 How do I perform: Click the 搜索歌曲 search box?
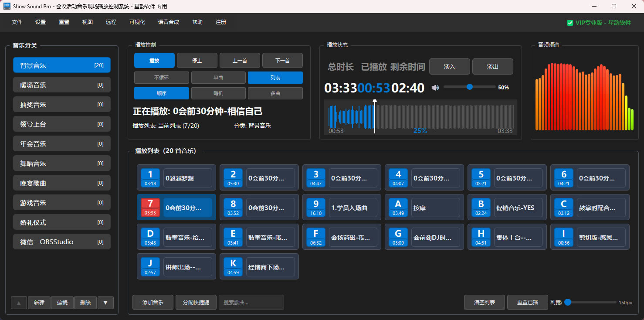point(251,302)
